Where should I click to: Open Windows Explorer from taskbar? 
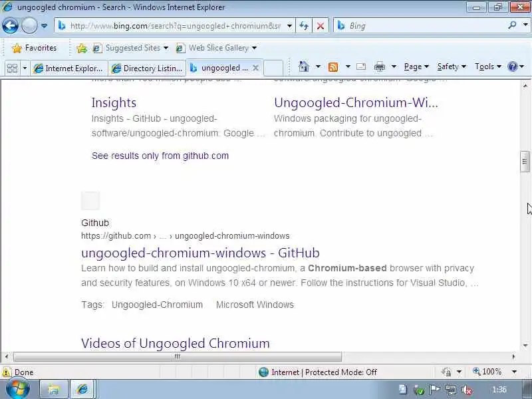pyautogui.click(x=53, y=389)
